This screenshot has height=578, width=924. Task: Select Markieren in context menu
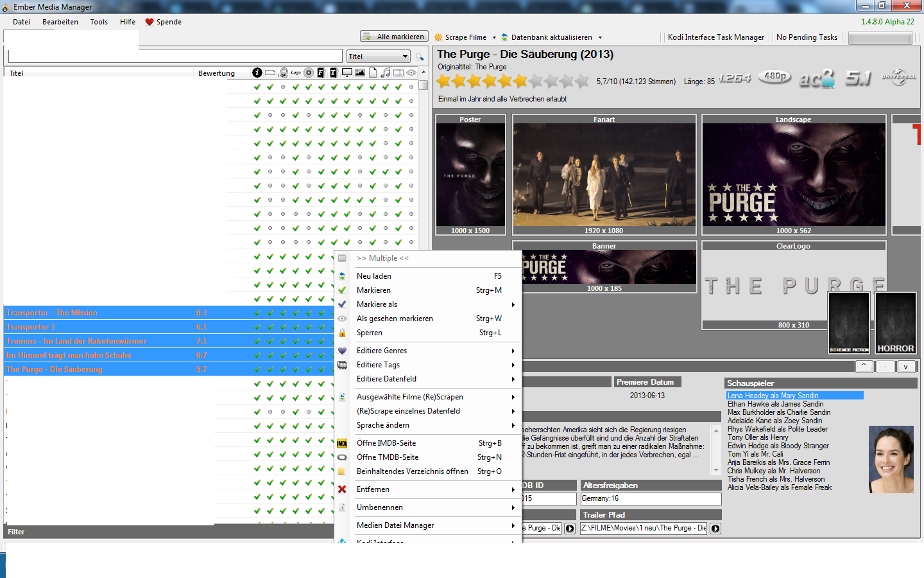coord(428,290)
